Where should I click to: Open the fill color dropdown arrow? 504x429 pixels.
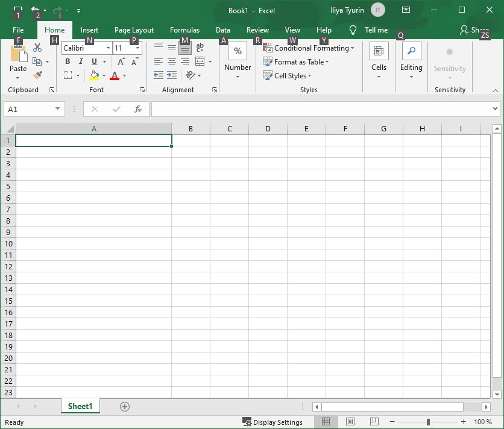click(x=104, y=75)
